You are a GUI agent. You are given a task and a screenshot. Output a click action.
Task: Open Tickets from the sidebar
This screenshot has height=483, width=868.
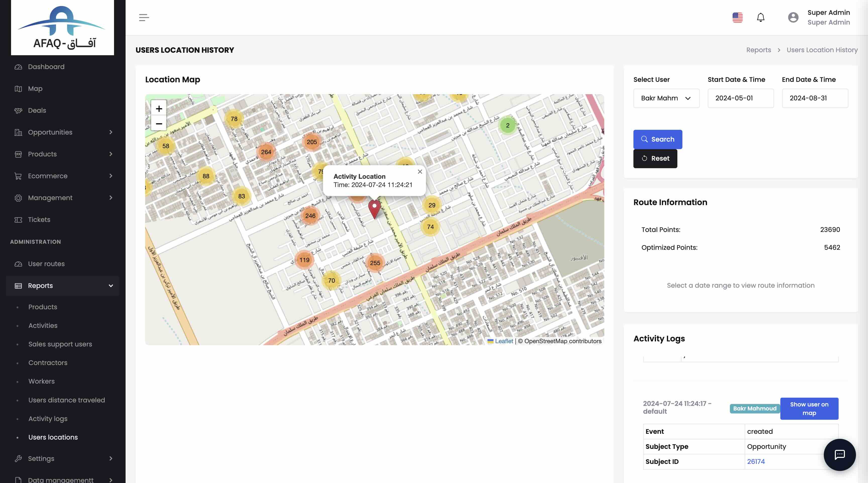point(63,220)
